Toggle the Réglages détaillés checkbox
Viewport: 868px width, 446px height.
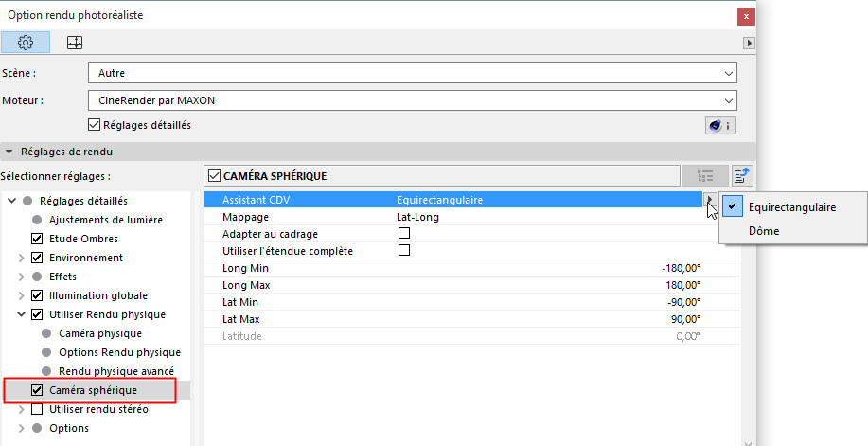[94, 125]
